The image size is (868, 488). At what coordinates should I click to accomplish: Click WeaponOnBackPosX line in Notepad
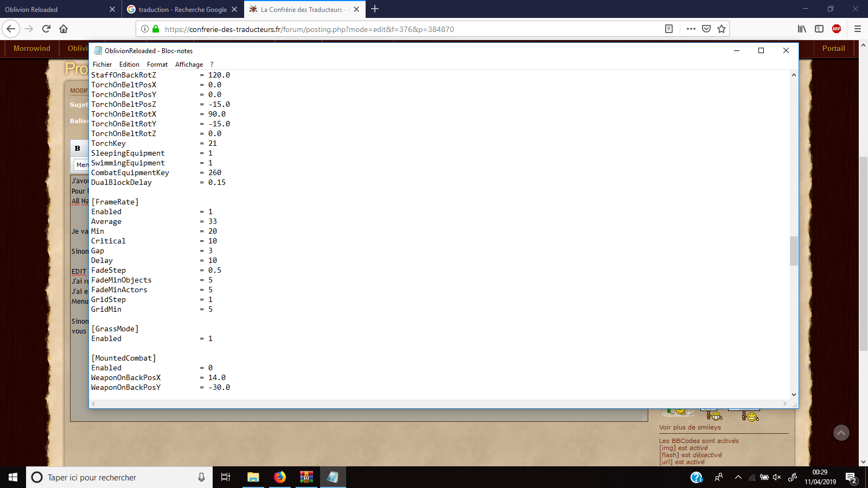click(x=158, y=377)
